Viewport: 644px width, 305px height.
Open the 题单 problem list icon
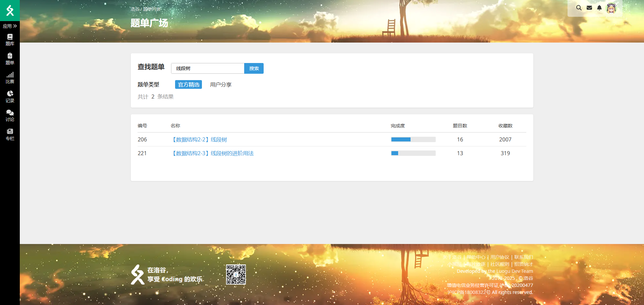10,59
